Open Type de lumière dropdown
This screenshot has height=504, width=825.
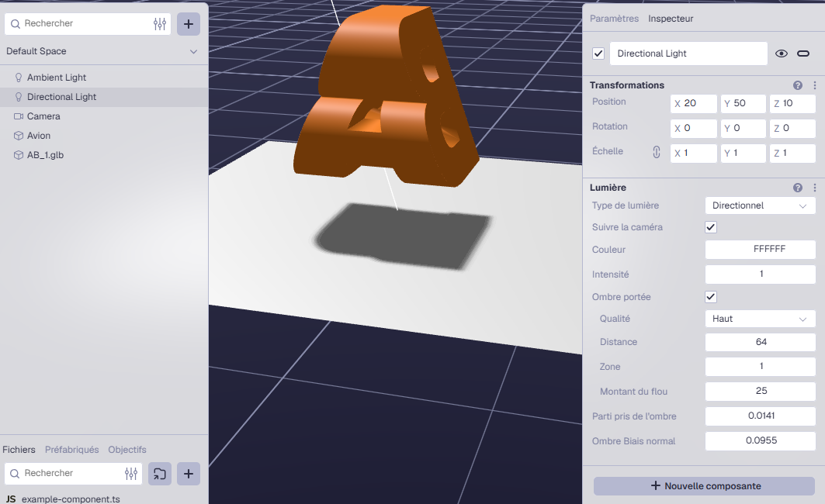[x=761, y=205]
